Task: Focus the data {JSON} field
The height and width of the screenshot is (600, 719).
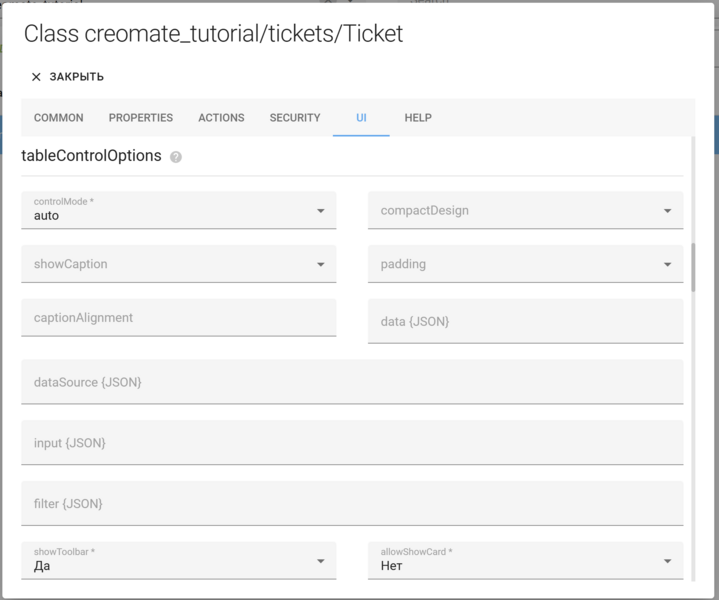Action: tap(525, 322)
